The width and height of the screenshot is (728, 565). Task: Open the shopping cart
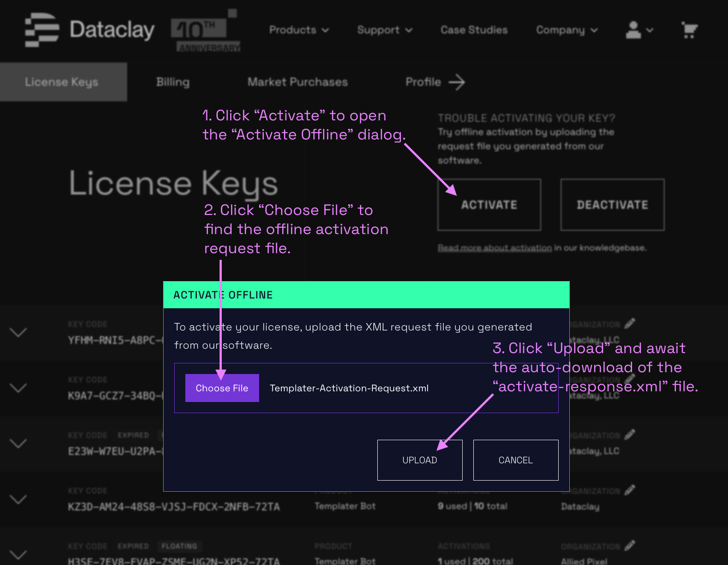click(689, 30)
